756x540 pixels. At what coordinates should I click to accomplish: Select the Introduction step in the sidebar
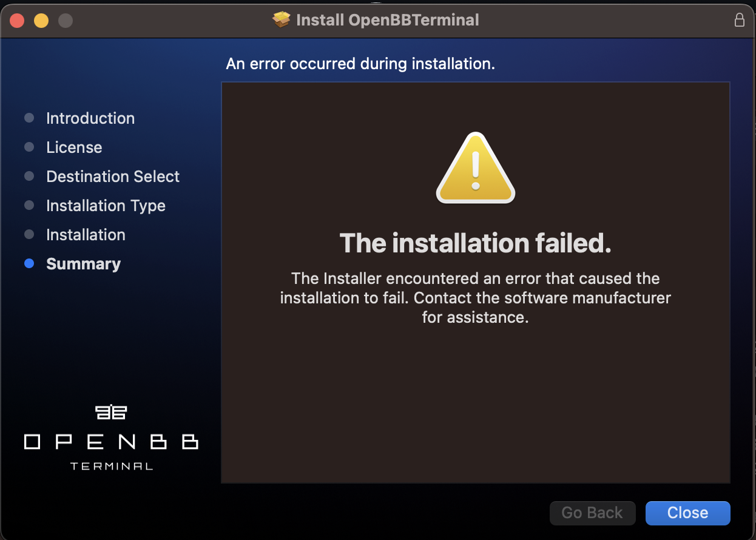click(x=90, y=118)
